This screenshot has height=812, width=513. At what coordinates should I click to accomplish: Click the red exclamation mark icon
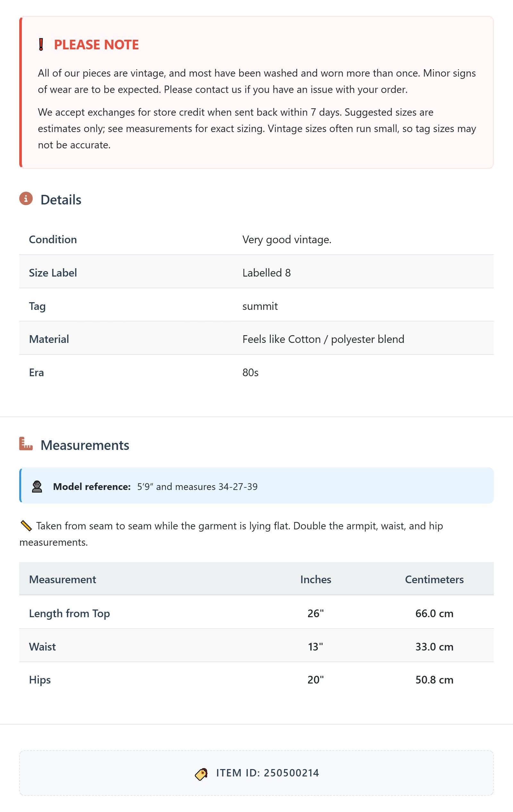tap(41, 45)
